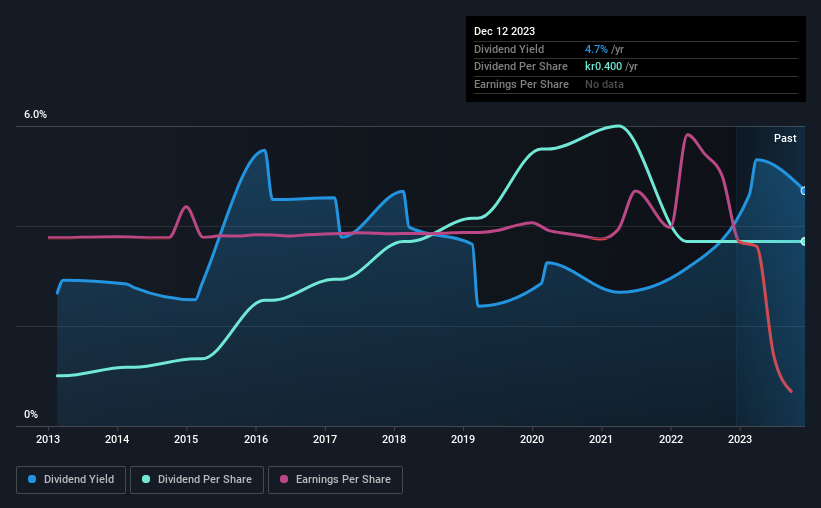
Task: Toggle the Dividend Yield legend button
Action: [x=71, y=480]
